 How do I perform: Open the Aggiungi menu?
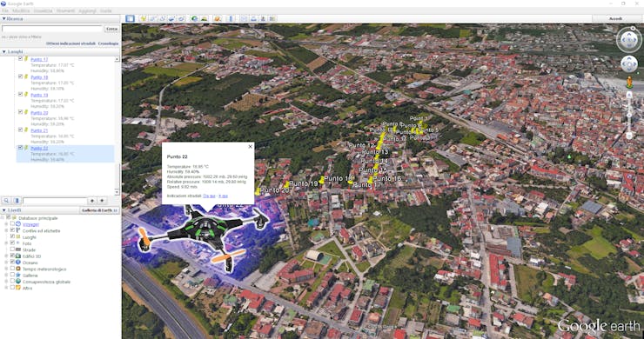[88, 10]
